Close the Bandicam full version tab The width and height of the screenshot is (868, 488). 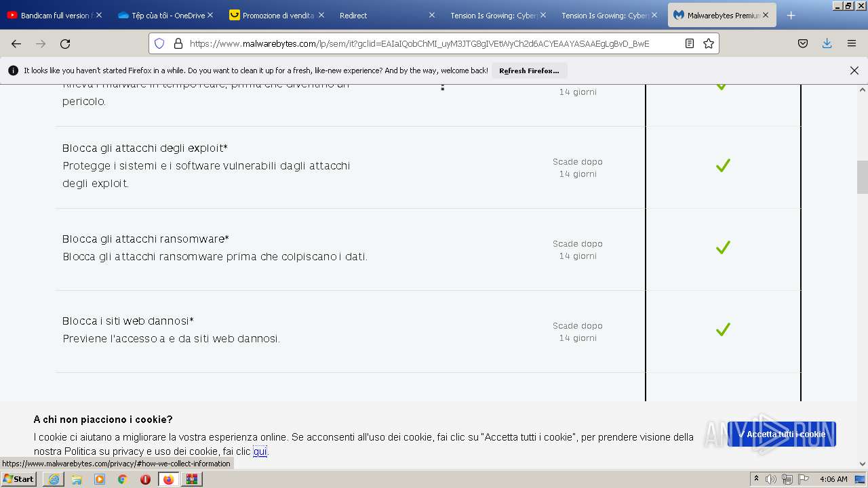pyautogui.click(x=99, y=15)
